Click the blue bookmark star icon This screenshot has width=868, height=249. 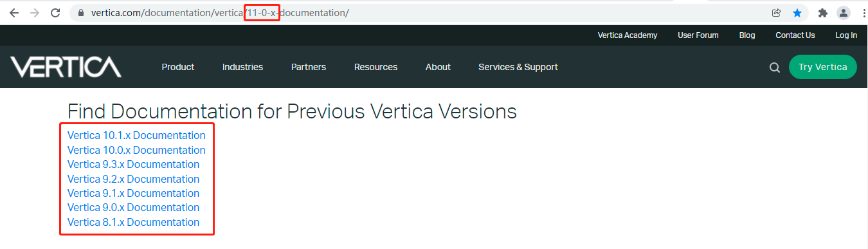pos(797,13)
